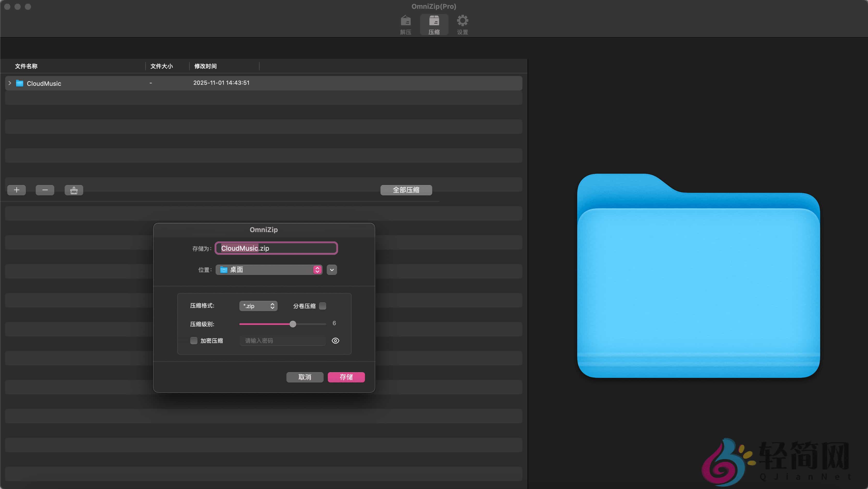The image size is (868, 489).
Task: Select the 压缩 (compress) toolbar icon
Action: click(434, 21)
